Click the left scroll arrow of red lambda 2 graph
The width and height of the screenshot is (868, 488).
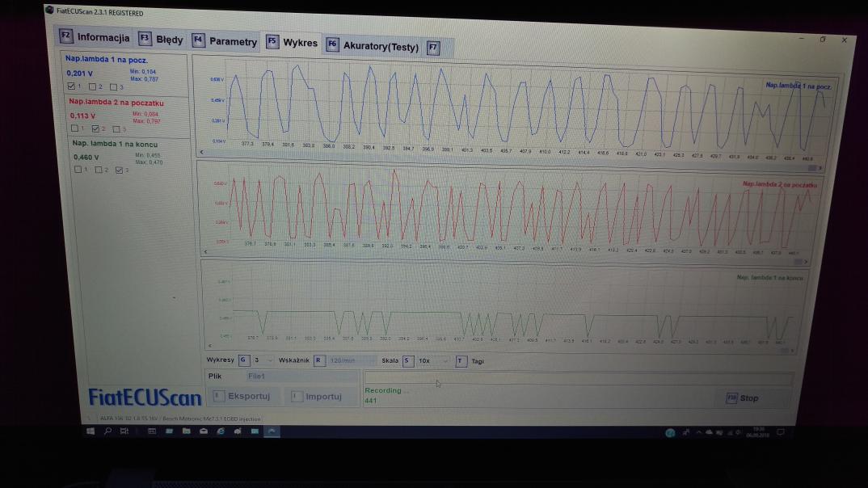click(x=205, y=251)
